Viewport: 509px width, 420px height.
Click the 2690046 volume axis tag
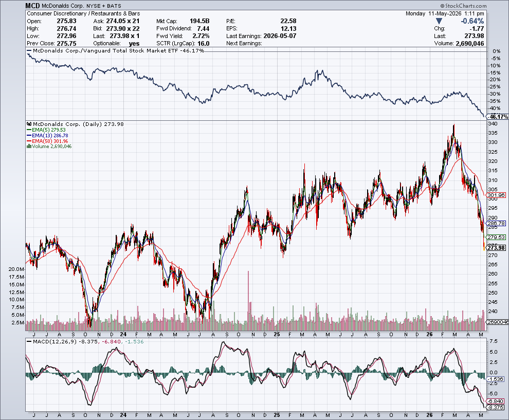click(x=498, y=322)
